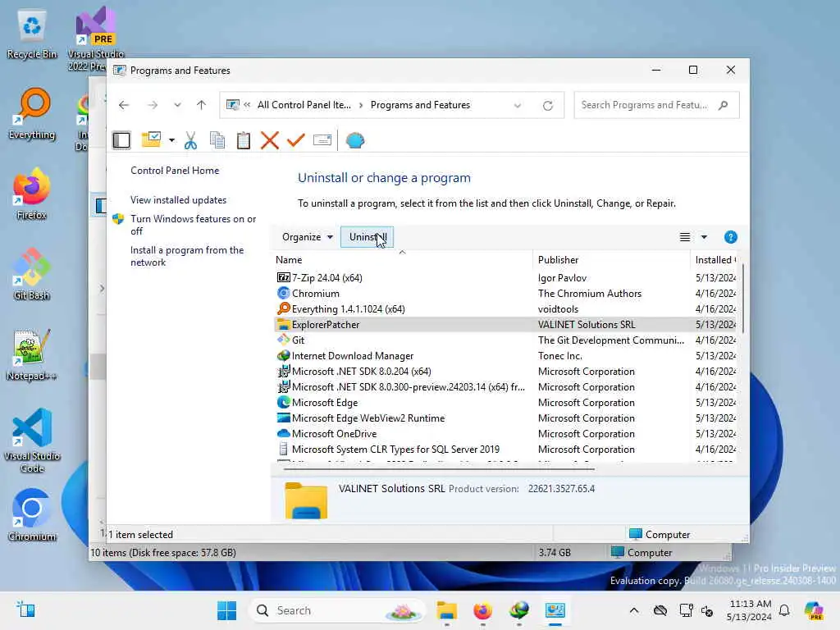This screenshot has width=840, height=630.
Task: Open Install a program from the network
Action: pyautogui.click(x=187, y=256)
